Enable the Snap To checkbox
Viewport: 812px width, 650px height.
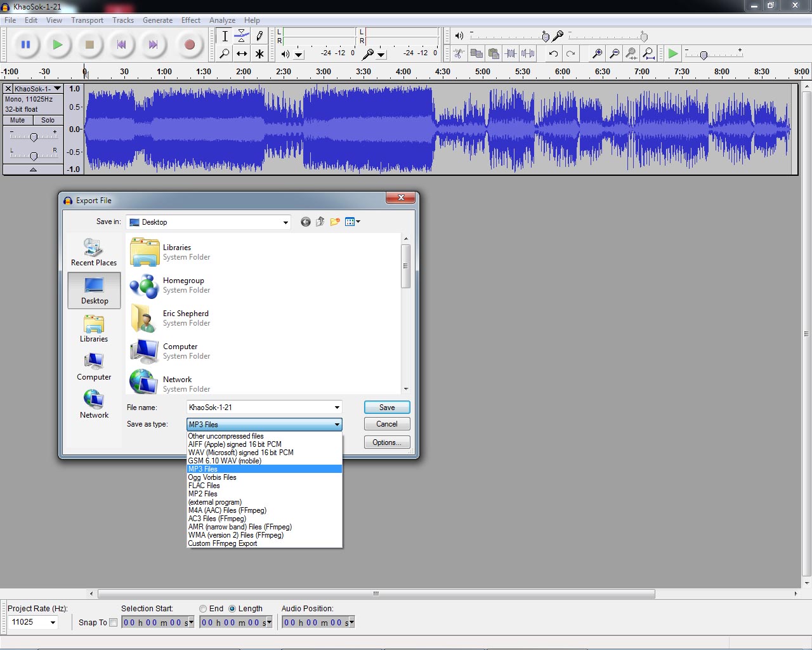pyautogui.click(x=114, y=623)
